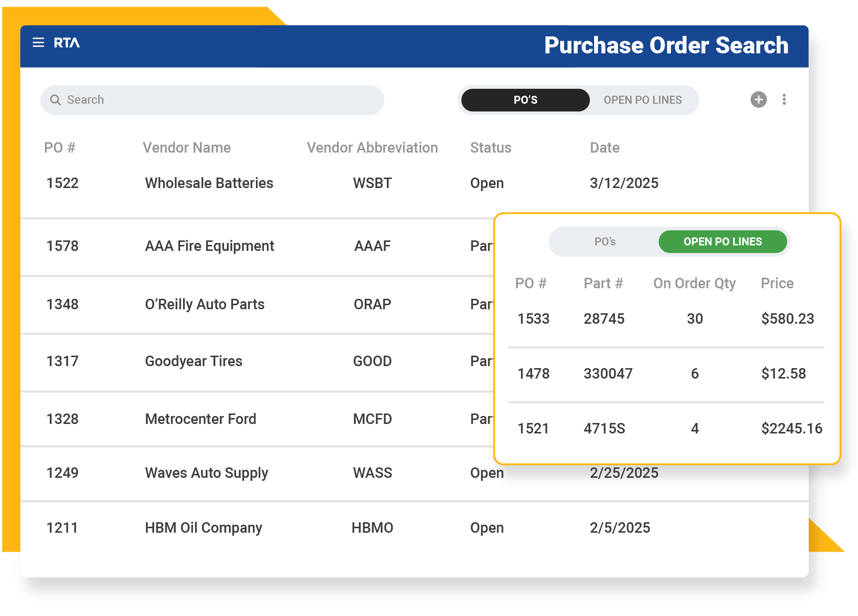The width and height of the screenshot is (858, 616).
Task: Click Open status in Wholesale Batteries row
Action: click(x=487, y=183)
